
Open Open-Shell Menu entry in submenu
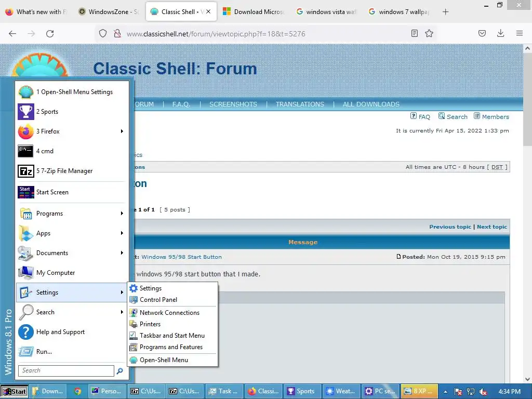(x=174, y=360)
